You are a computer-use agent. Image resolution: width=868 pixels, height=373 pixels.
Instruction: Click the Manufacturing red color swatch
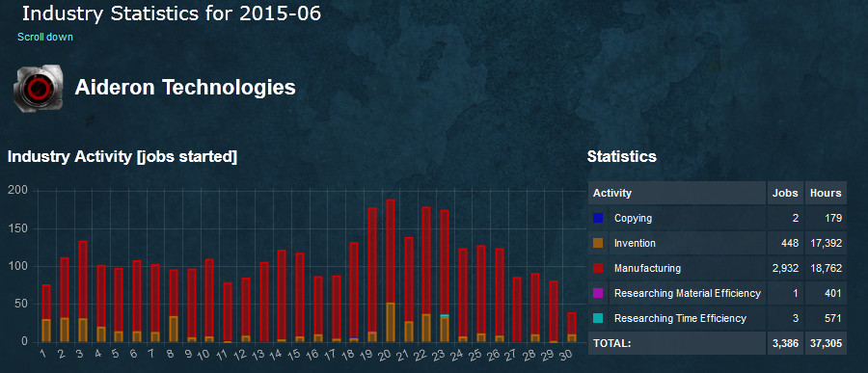click(x=598, y=268)
